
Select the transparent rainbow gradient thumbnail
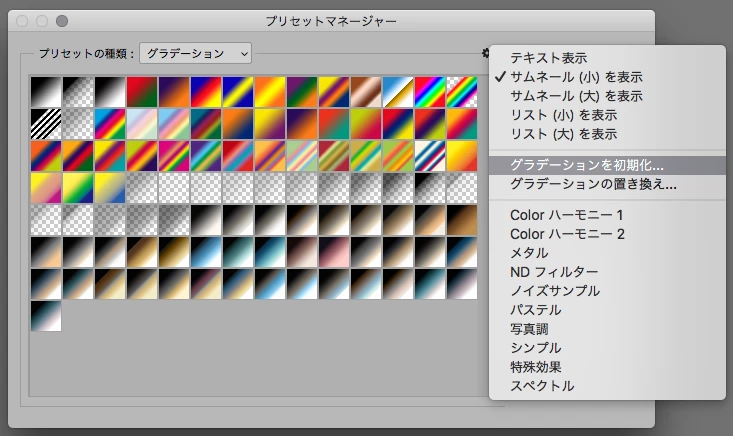462,92
